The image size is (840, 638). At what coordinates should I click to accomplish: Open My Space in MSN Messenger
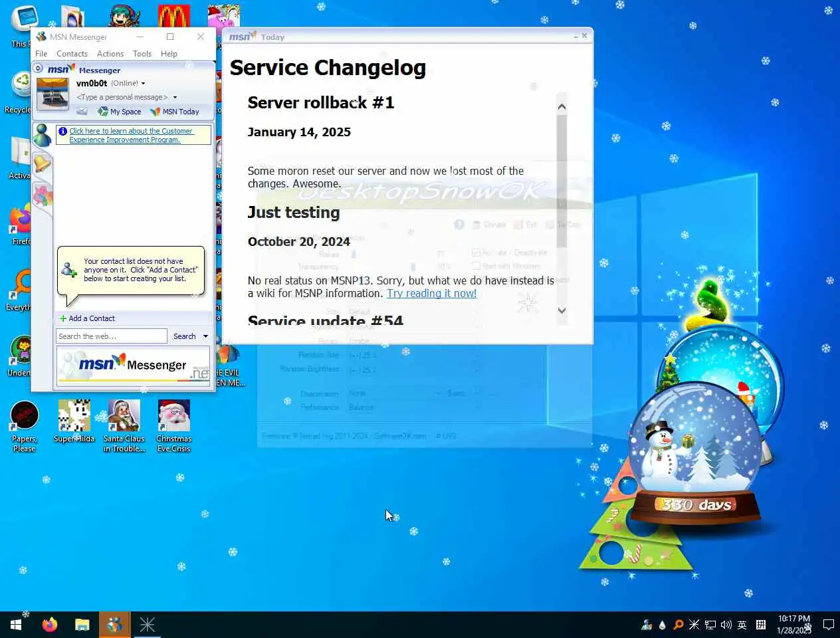pyautogui.click(x=120, y=112)
